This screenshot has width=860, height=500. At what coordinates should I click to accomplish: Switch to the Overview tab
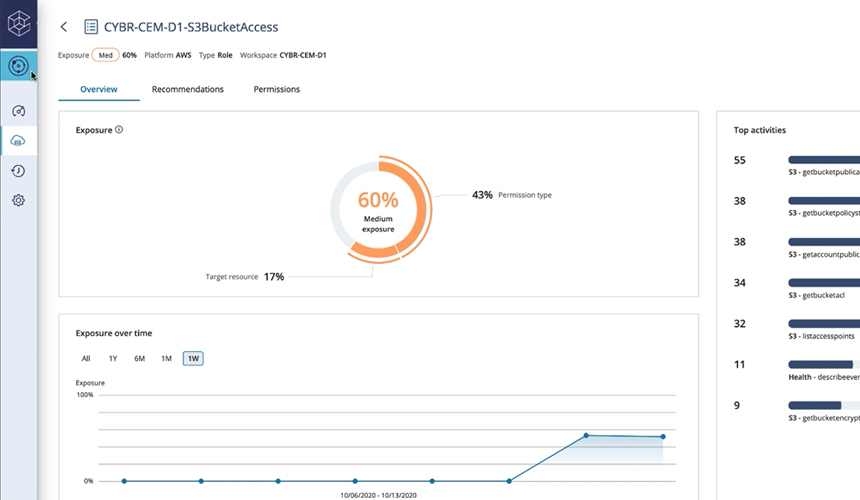[99, 89]
